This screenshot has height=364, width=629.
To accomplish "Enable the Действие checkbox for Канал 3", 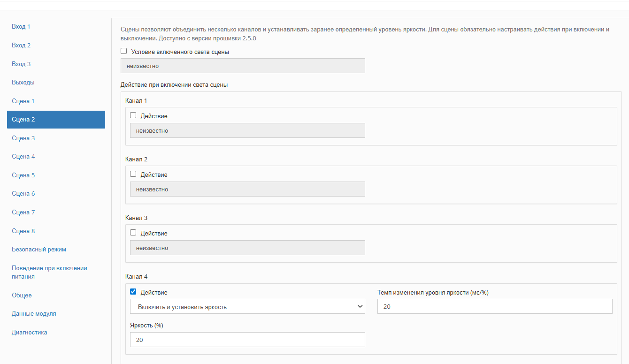I will pyautogui.click(x=133, y=233).
